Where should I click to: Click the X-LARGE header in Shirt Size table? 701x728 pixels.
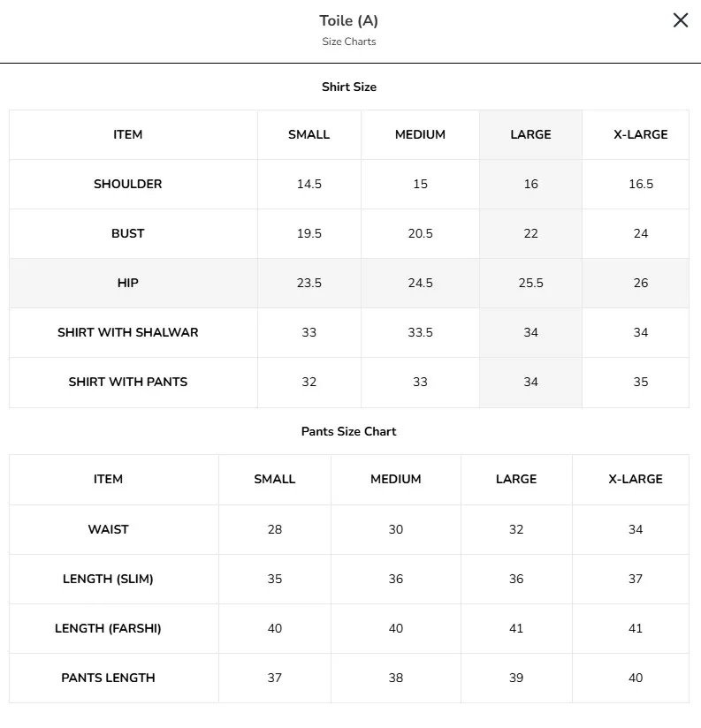pos(640,134)
